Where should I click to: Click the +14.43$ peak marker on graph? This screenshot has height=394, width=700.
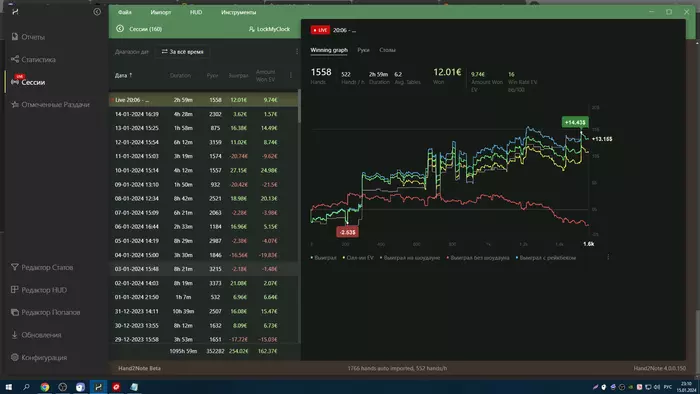575,122
